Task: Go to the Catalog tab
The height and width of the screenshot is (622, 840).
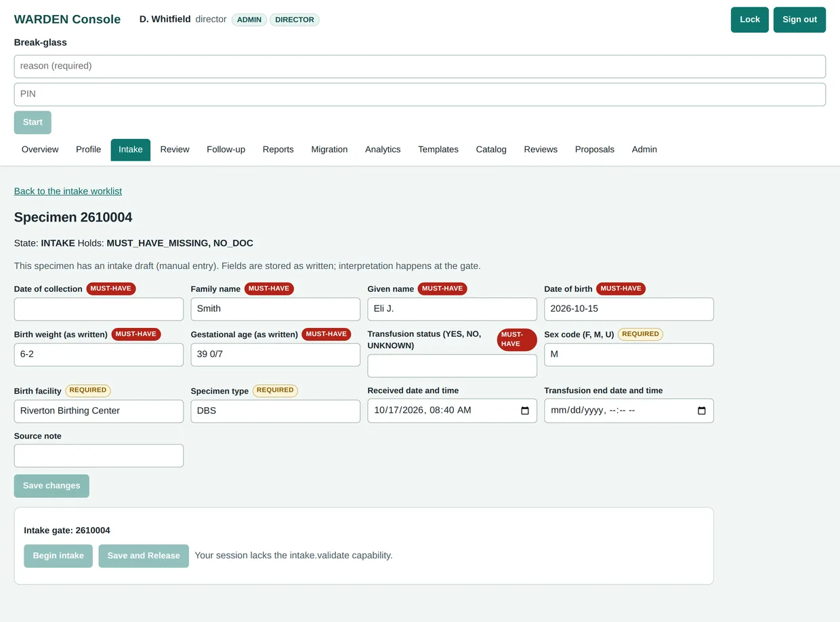Action: pyautogui.click(x=491, y=150)
